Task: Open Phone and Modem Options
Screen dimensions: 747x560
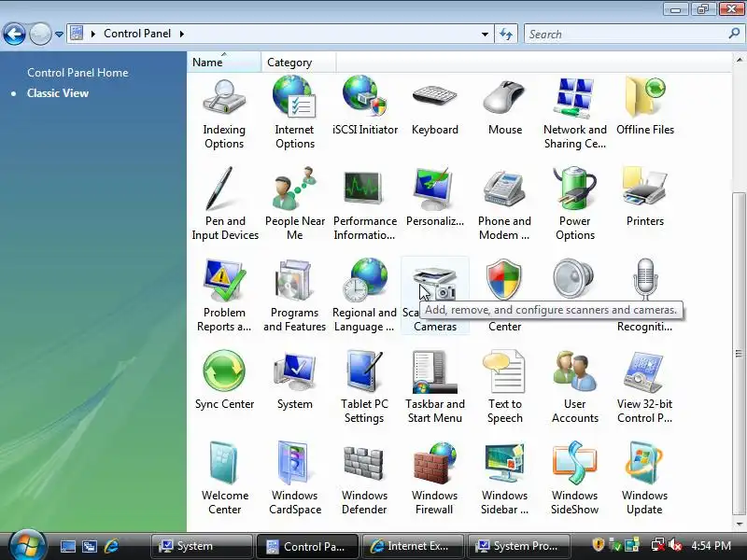Action: (504, 204)
